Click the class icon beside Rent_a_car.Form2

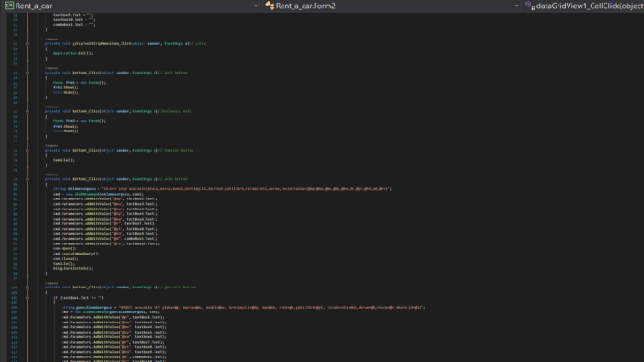(x=270, y=6)
